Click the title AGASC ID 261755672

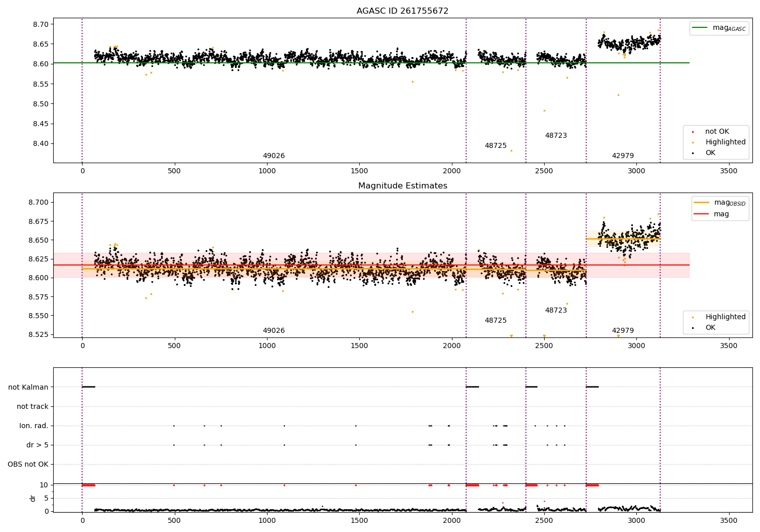click(402, 11)
